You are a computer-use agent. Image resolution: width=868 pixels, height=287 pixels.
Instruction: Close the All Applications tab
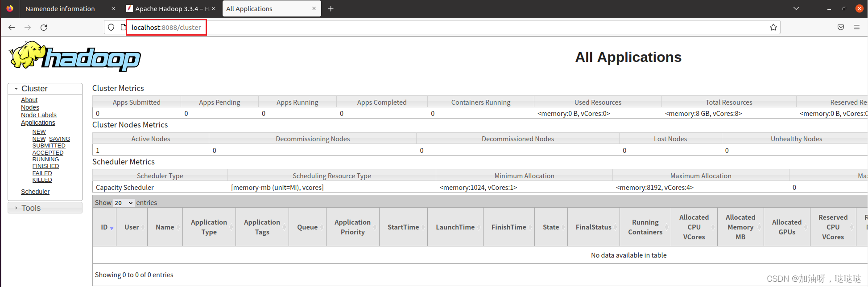pyautogui.click(x=314, y=8)
